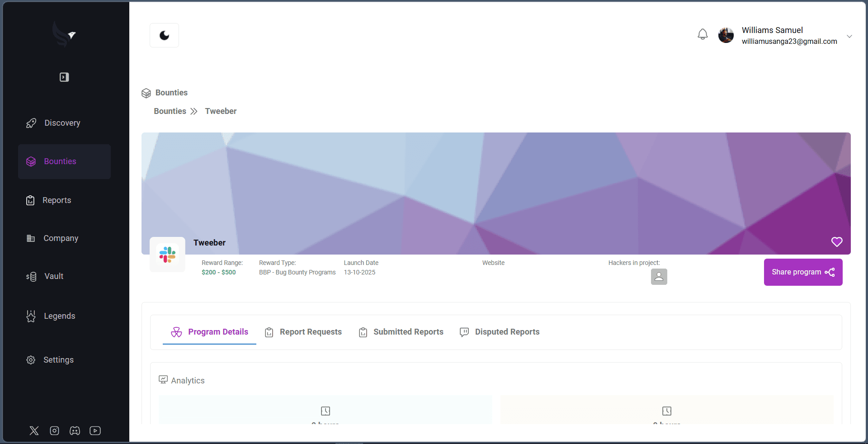Click the Tweeber program title on banner
The height and width of the screenshot is (444, 868).
coord(209,243)
